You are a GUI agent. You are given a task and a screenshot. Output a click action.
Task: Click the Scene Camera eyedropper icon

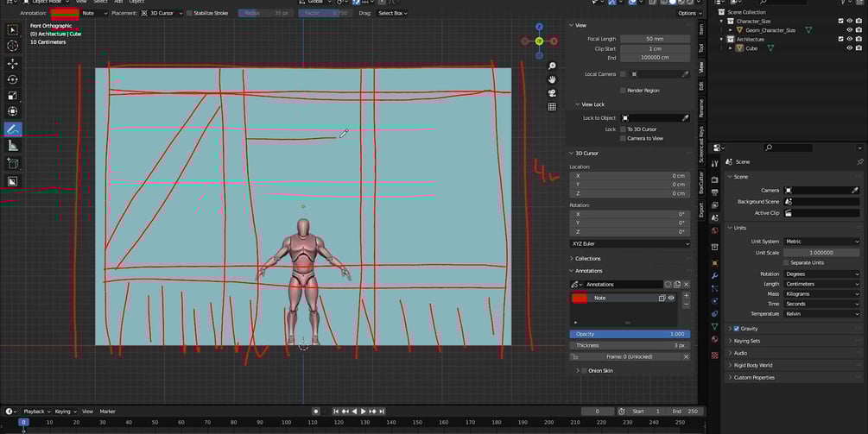(854, 190)
